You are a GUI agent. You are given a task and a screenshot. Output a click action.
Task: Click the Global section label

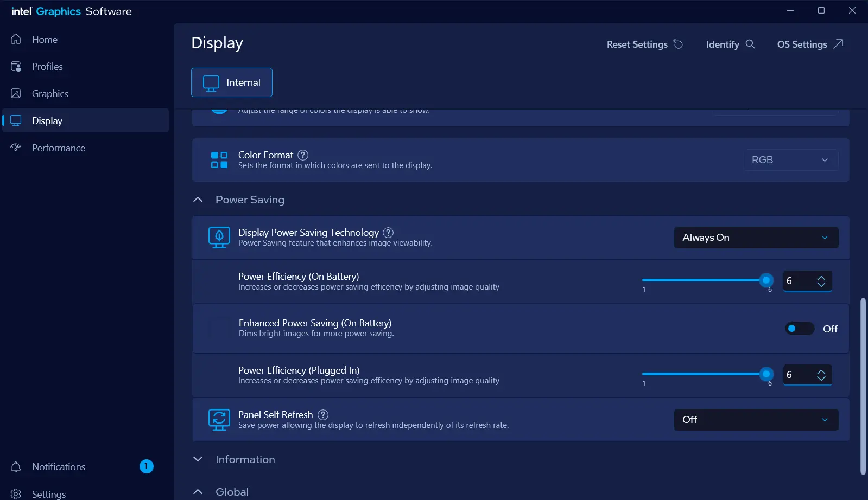click(232, 492)
